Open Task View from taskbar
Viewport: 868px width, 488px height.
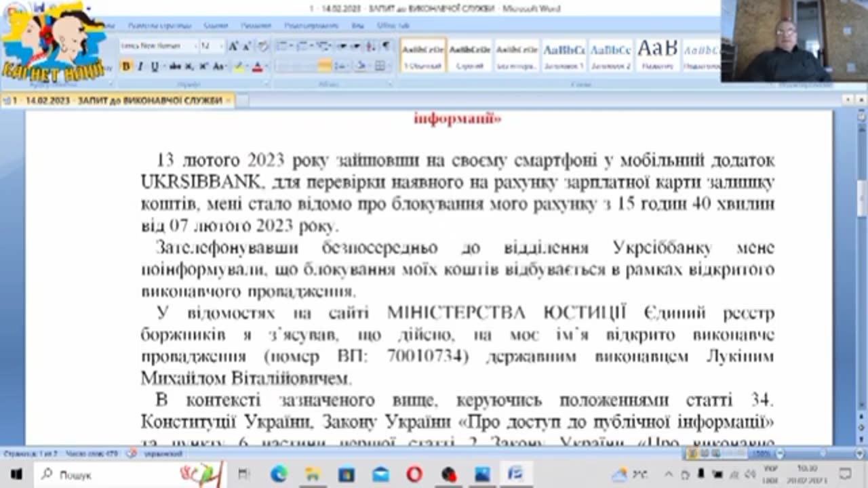coord(244,474)
